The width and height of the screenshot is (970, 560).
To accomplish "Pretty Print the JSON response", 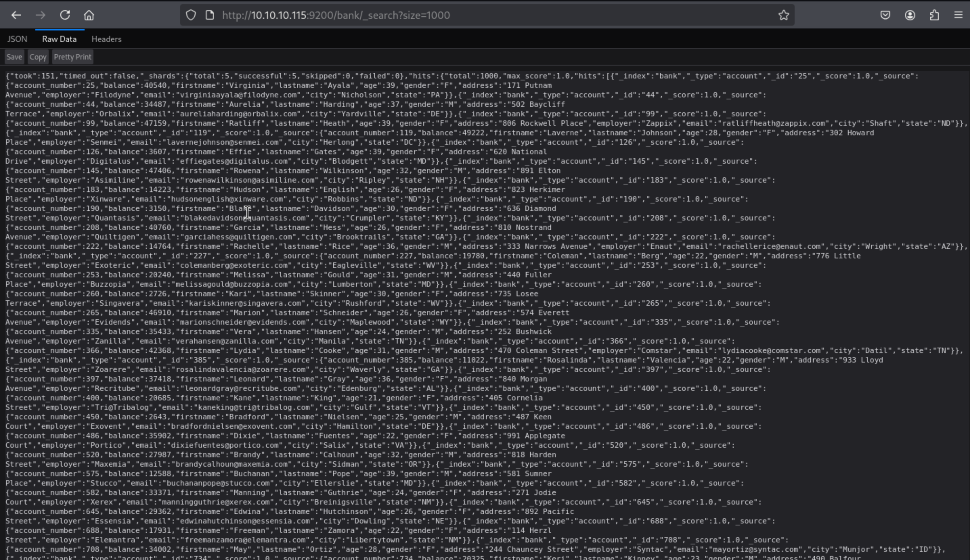I will pos(72,57).
